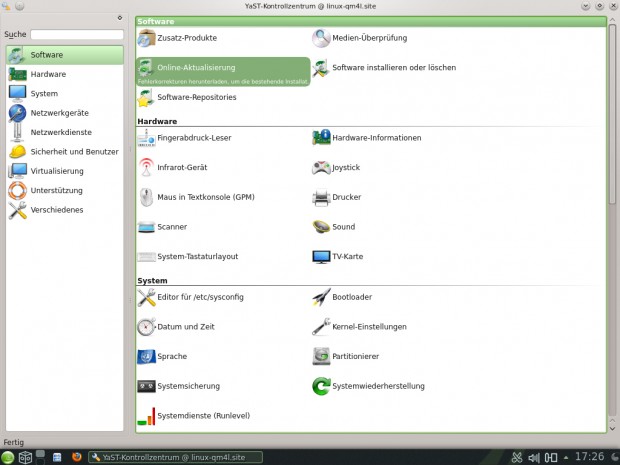The image size is (620, 465).
Task: Open the Sound speaker icon
Action: point(321,227)
